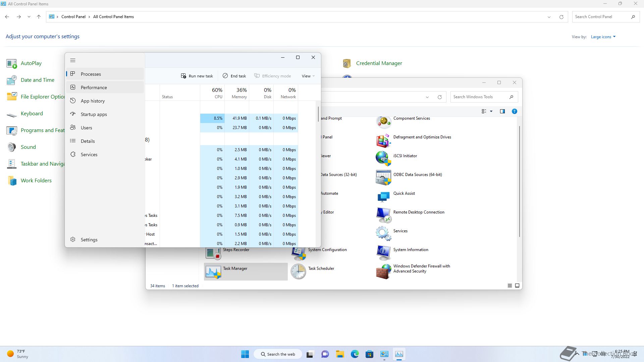Open Task Scheduler
Image resolution: width=644 pixels, height=362 pixels.
tap(313, 271)
